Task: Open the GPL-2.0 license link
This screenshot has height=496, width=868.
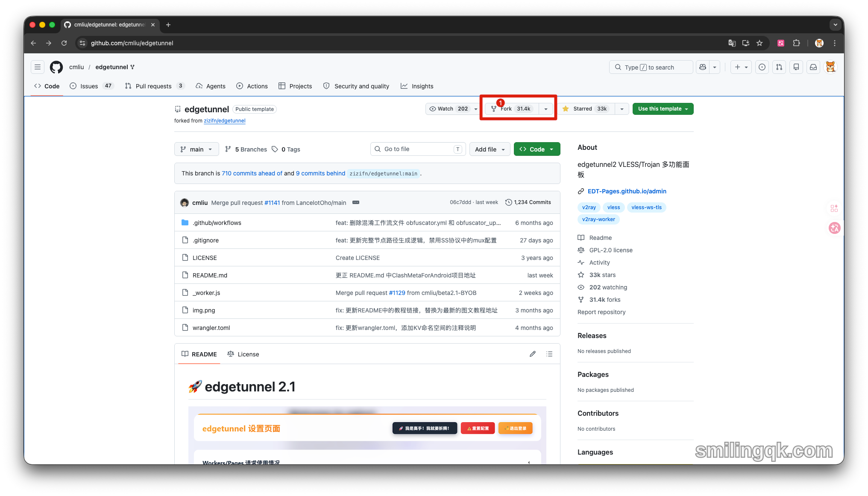Action: [611, 250]
